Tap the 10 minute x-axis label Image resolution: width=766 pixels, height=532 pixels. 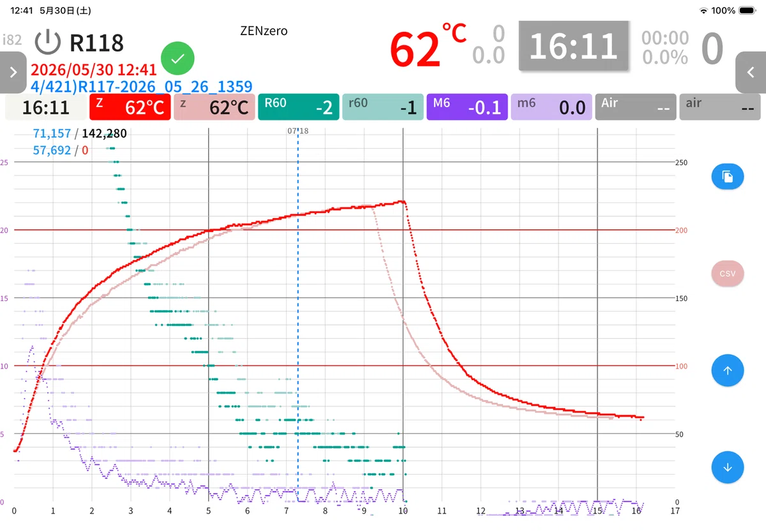coord(403,511)
